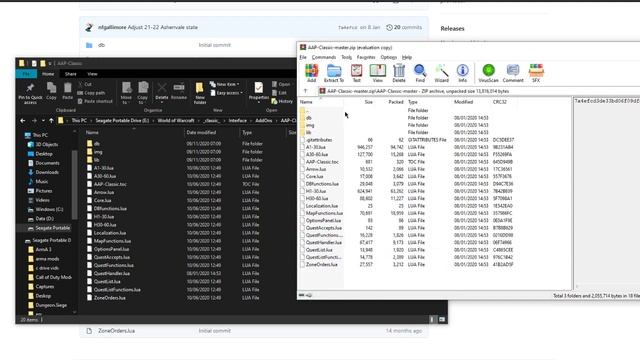Sort WinRAR list by Packed column

click(x=395, y=102)
